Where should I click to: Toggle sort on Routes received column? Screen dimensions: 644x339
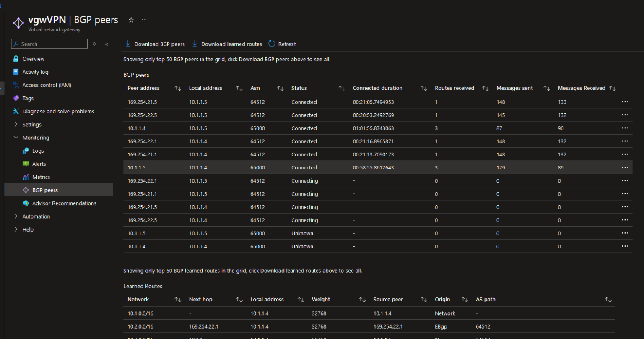pos(485,88)
